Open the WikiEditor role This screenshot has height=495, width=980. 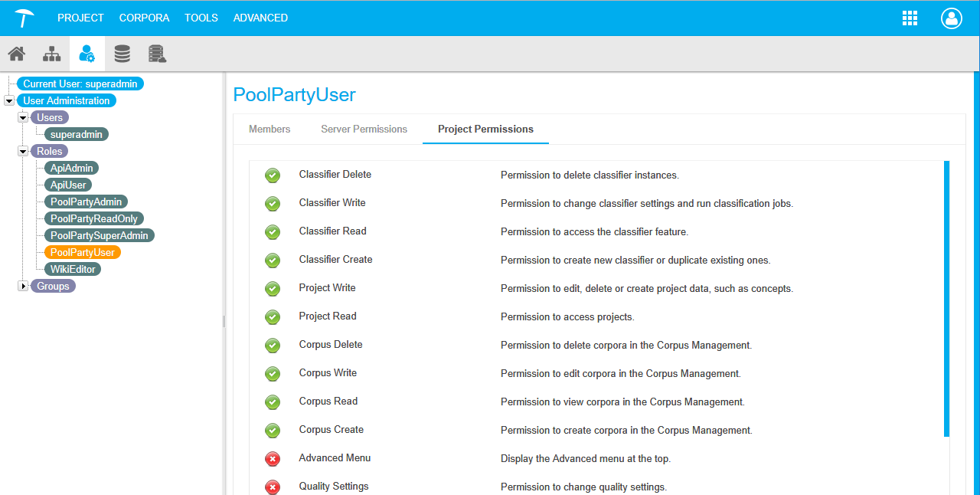[x=73, y=269]
